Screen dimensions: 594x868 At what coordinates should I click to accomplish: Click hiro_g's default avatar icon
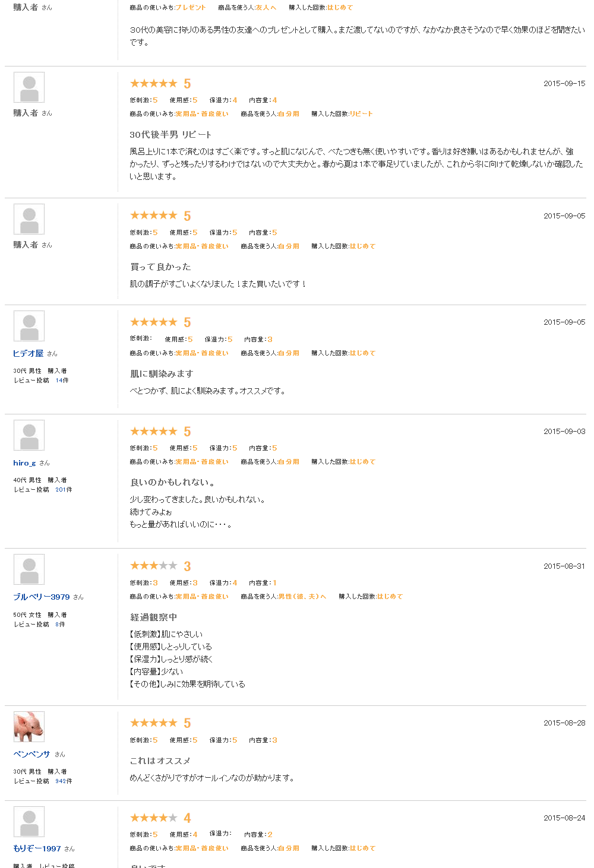pos(29,435)
